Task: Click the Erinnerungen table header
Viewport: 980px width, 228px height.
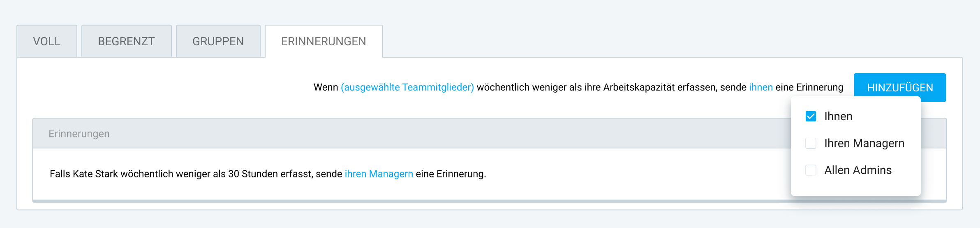Action: [79, 134]
